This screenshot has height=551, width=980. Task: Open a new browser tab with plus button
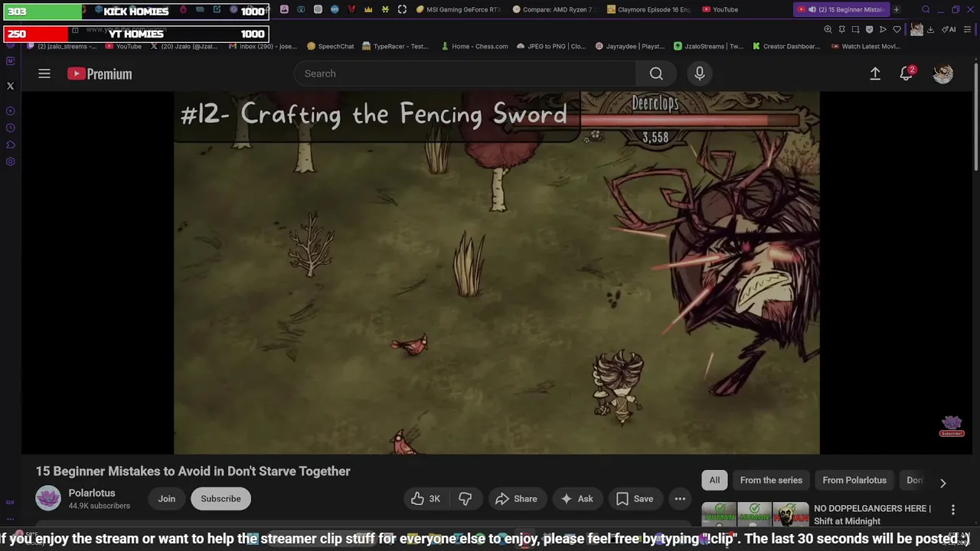(x=897, y=9)
